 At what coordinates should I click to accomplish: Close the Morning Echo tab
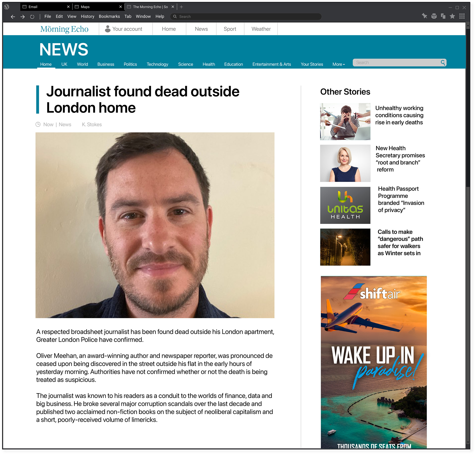[173, 7]
